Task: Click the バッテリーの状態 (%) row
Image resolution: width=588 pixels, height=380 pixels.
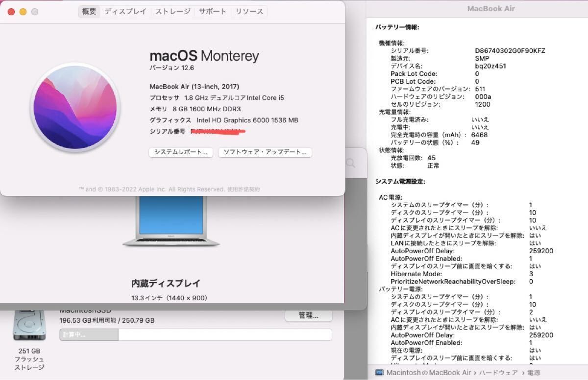Action: click(x=435, y=142)
